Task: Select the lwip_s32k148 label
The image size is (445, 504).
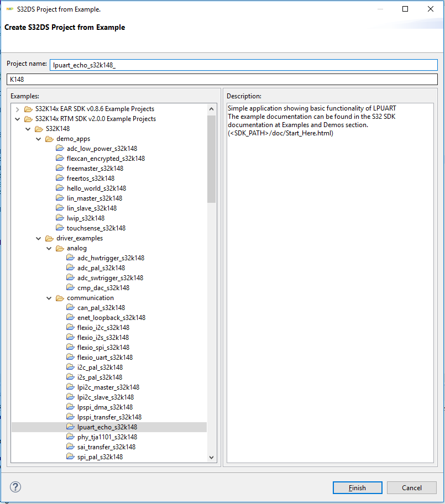Action: pyautogui.click(x=86, y=218)
